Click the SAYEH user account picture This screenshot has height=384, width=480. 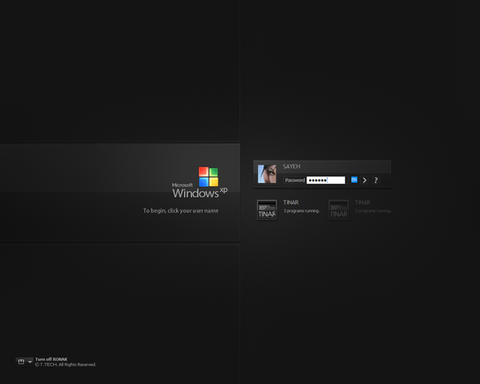pos(267,174)
